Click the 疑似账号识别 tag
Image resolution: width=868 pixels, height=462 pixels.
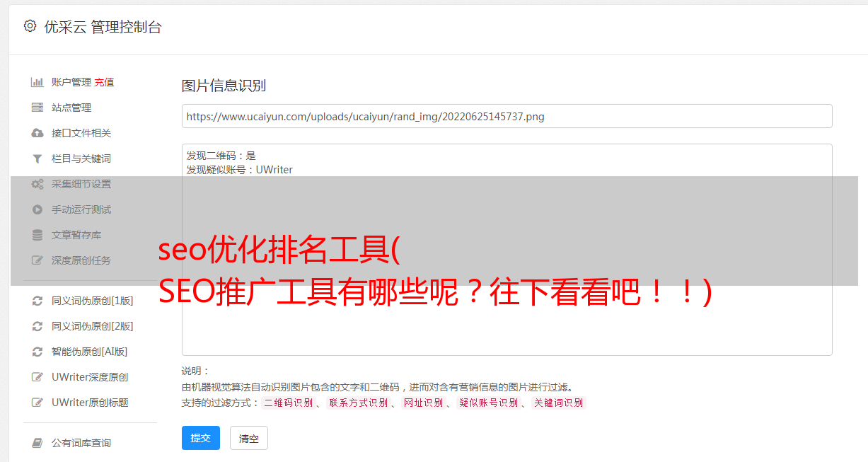[x=489, y=403]
